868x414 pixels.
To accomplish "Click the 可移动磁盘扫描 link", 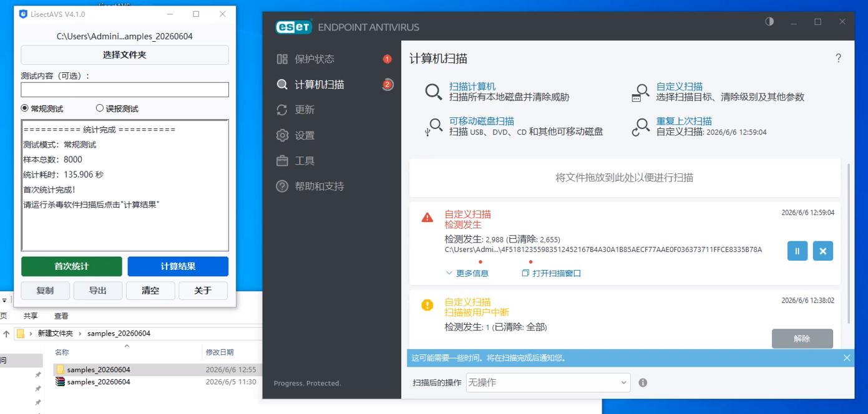I will tap(482, 121).
